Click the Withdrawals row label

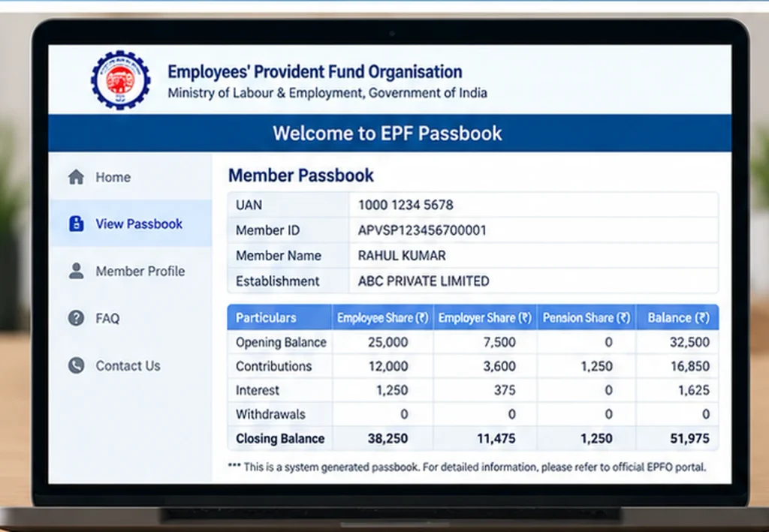[x=270, y=414]
